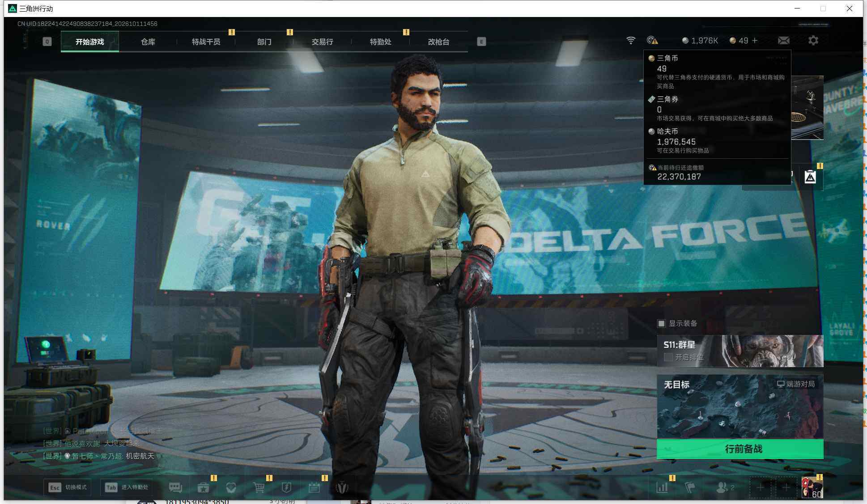The image size is (867, 504).
Task: Open the 改枪台 tab
Action: tap(439, 42)
